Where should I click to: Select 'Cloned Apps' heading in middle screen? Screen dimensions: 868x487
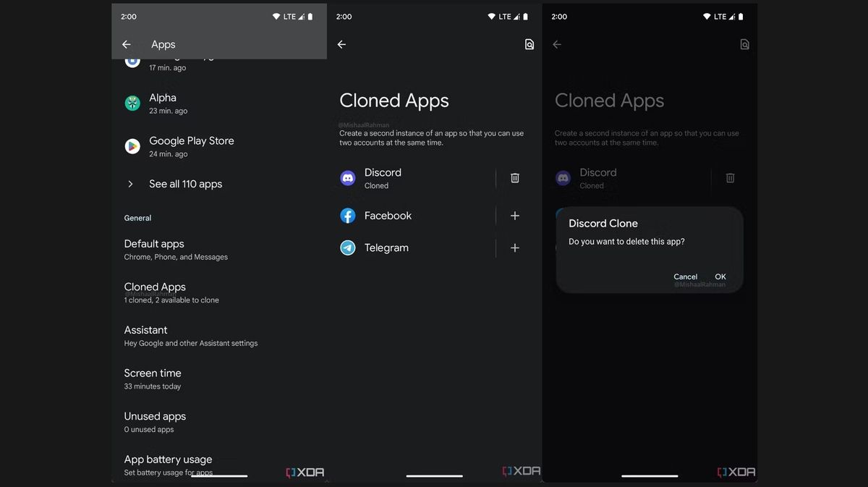(394, 101)
